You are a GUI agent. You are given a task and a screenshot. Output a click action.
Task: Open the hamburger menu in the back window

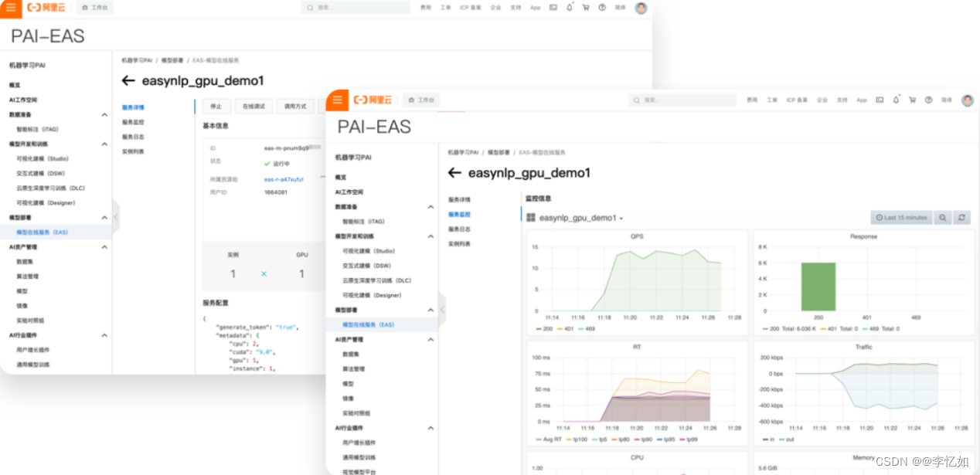point(10,8)
